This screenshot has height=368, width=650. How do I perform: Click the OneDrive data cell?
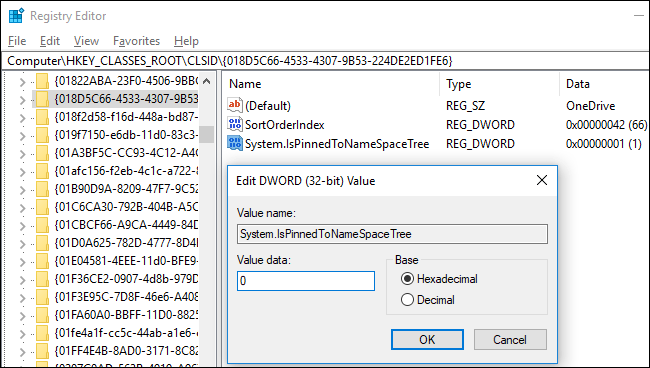590,106
